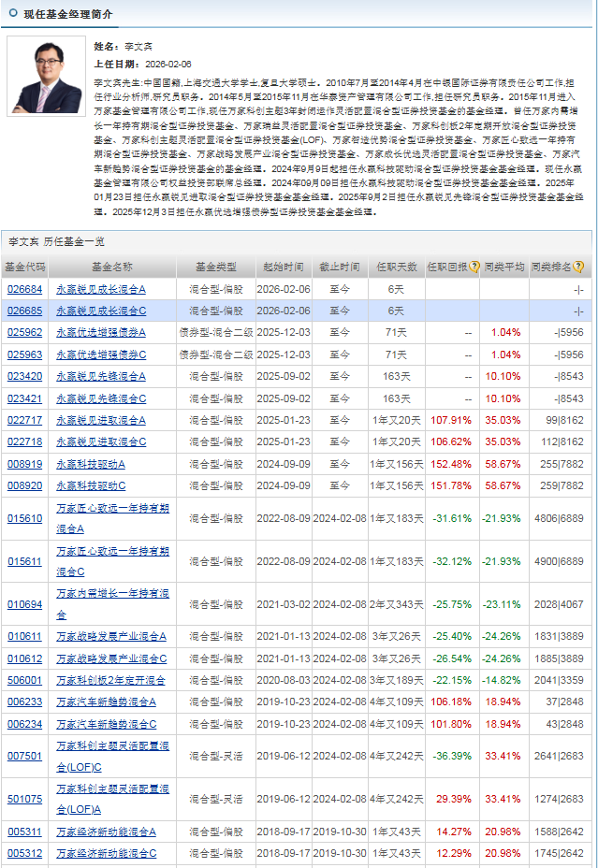Click the help icon beside 任职回报
The width and height of the screenshot is (598, 868).
(474, 267)
